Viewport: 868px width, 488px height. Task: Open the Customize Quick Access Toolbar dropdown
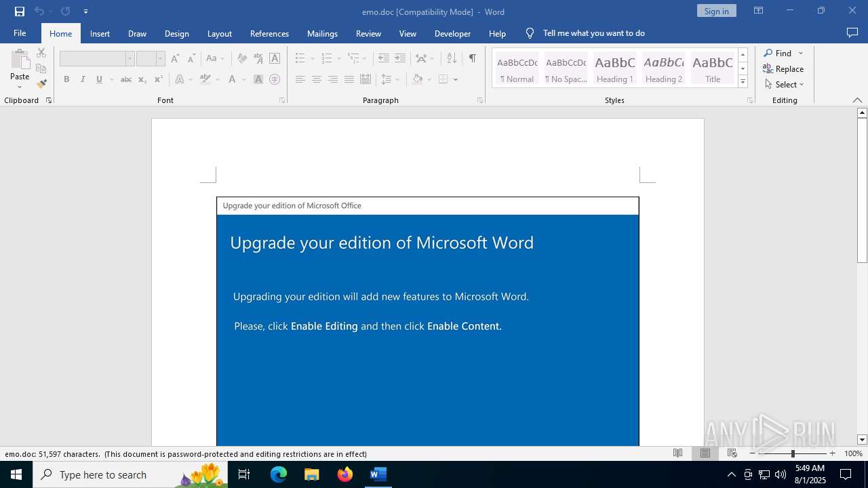pos(85,12)
